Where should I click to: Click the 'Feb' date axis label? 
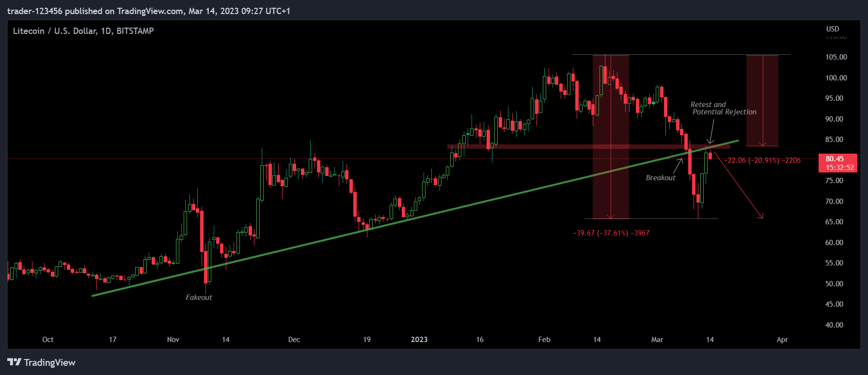(544, 340)
